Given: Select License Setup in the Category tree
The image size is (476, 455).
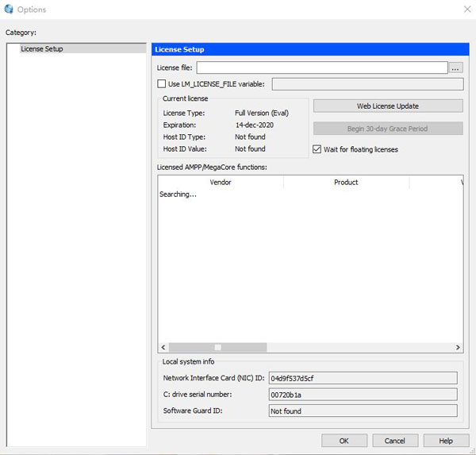Looking at the screenshot, I should 42,49.
